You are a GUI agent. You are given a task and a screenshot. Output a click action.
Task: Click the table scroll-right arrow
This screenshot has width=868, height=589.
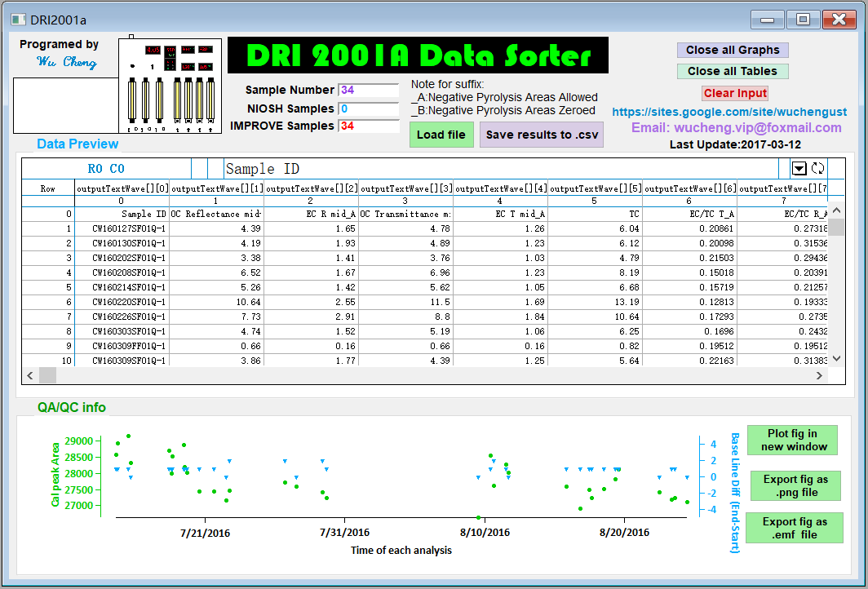click(x=819, y=375)
